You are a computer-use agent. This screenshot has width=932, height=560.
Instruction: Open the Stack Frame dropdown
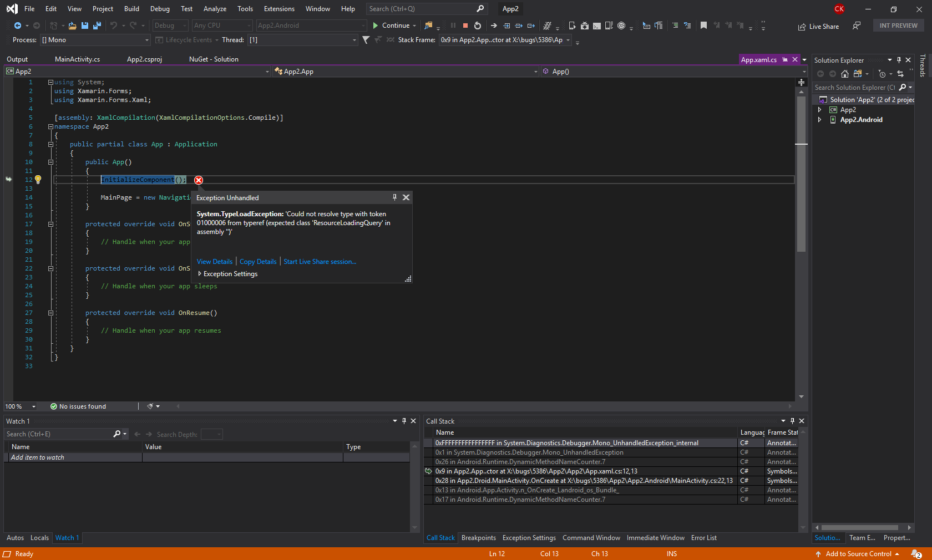(505, 40)
